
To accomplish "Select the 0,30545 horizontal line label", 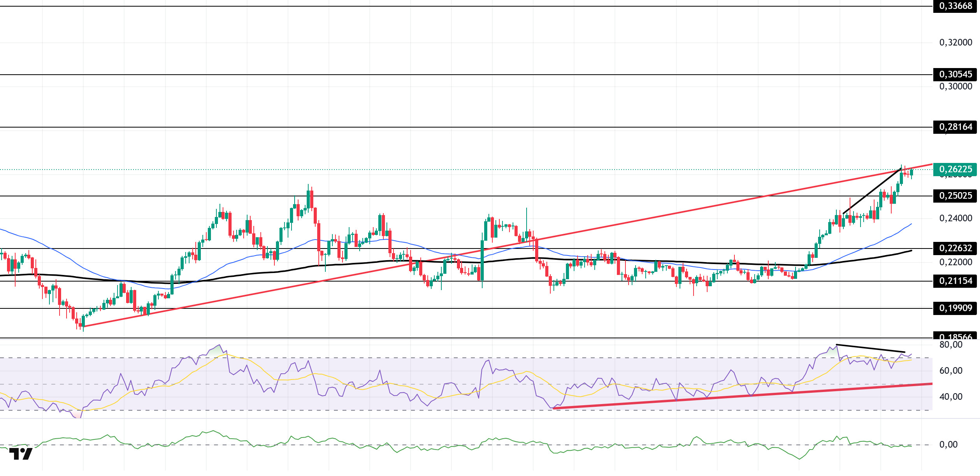I will tap(955, 74).
